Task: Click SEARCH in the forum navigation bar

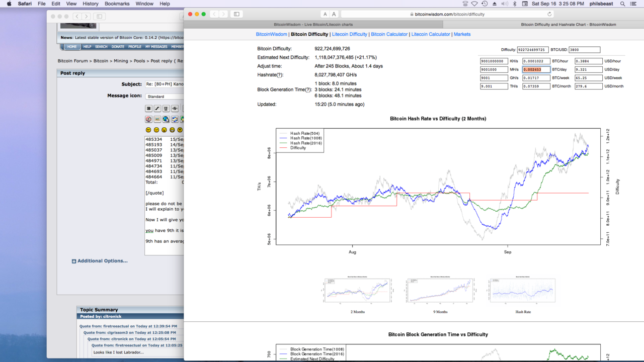Action: click(101, 47)
